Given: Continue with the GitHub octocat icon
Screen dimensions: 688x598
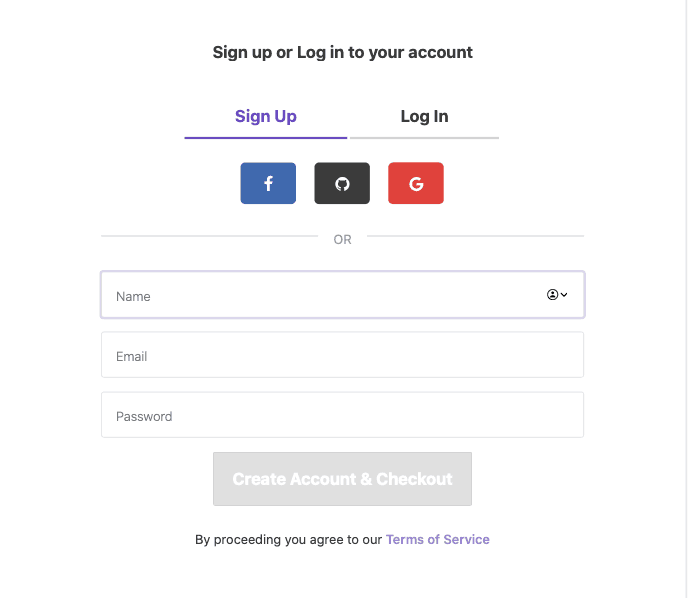Looking at the screenshot, I should [342, 183].
